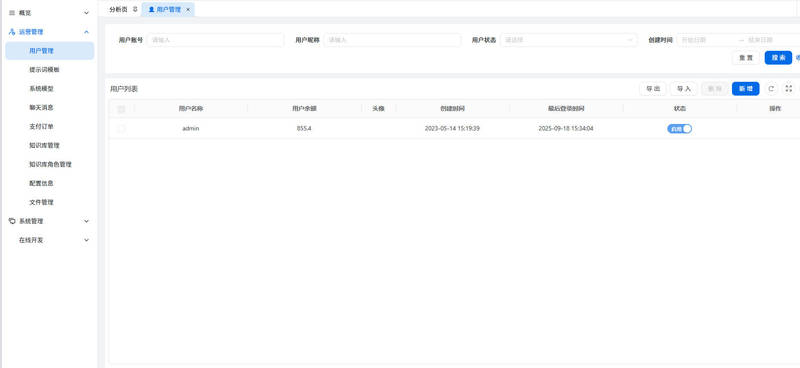Open 文件管理 in the sidebar
800x368 pixels.
[49, 202]
